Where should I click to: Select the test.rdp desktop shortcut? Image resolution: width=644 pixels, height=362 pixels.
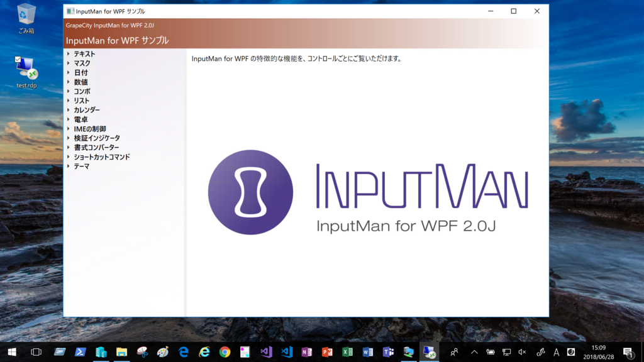pyautogui.click(x=26, y=73)
